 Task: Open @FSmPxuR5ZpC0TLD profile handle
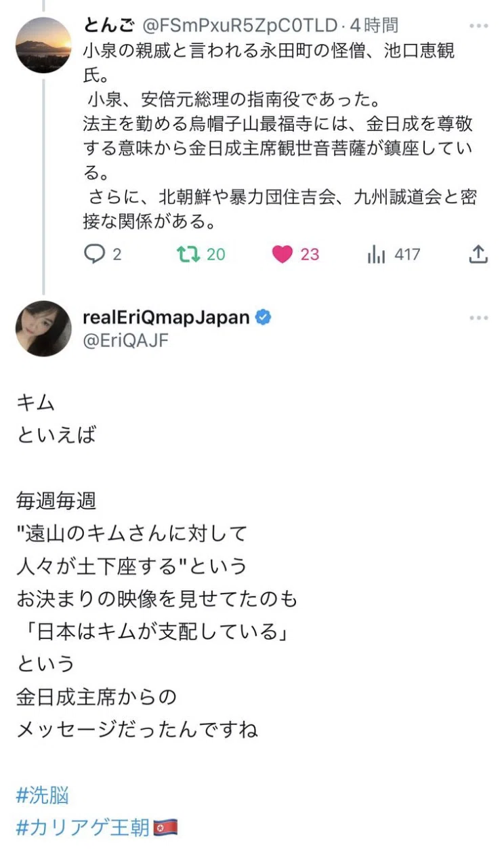[x=239, y=26]
